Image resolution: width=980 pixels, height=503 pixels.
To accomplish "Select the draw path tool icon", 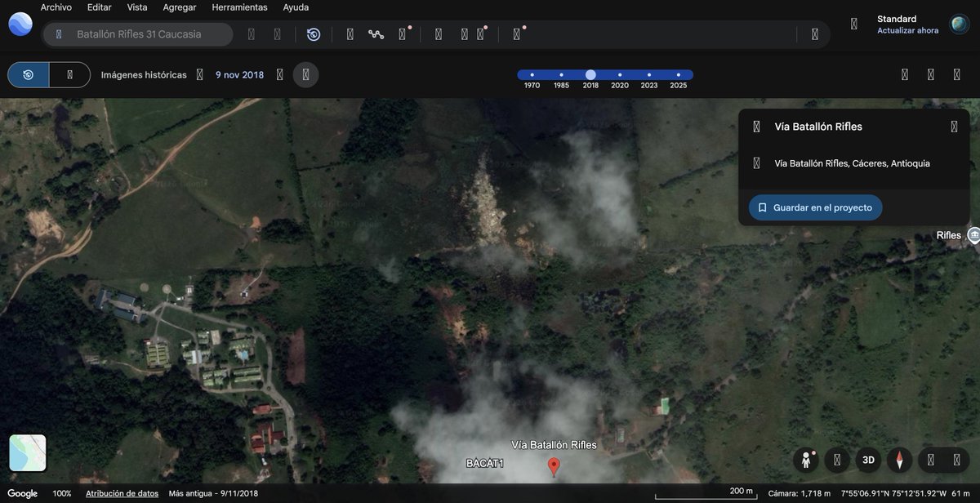I will 376,34.
